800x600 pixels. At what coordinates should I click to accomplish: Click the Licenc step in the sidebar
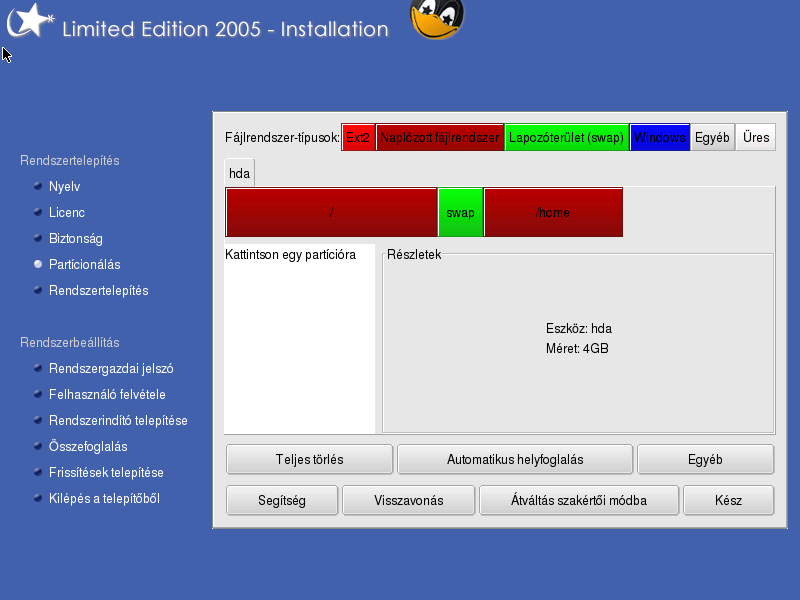pos(67,212)
